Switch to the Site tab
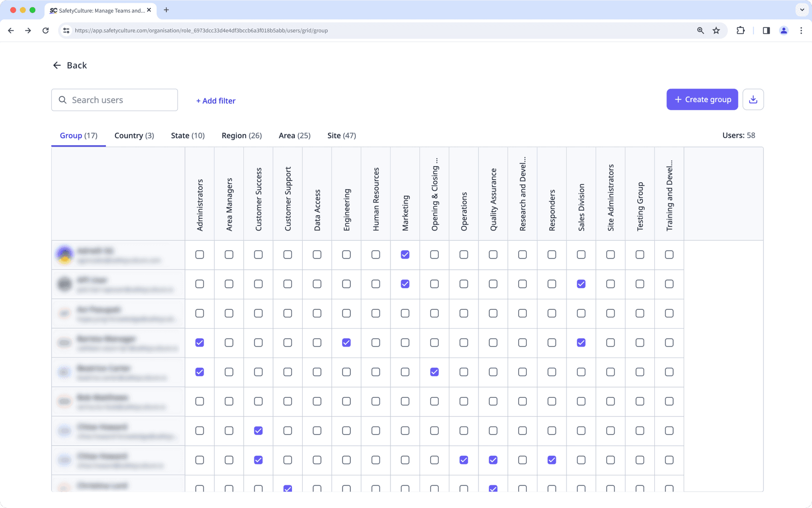Image resolution: width=812 pixels, height=508 pixels. click(x=341, y=135)
